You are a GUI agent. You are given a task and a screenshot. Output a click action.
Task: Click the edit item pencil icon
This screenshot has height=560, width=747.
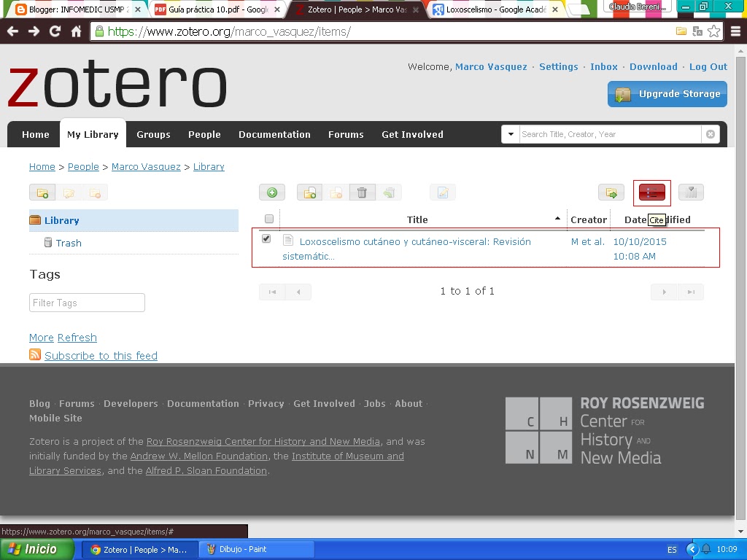click(443, 192)
